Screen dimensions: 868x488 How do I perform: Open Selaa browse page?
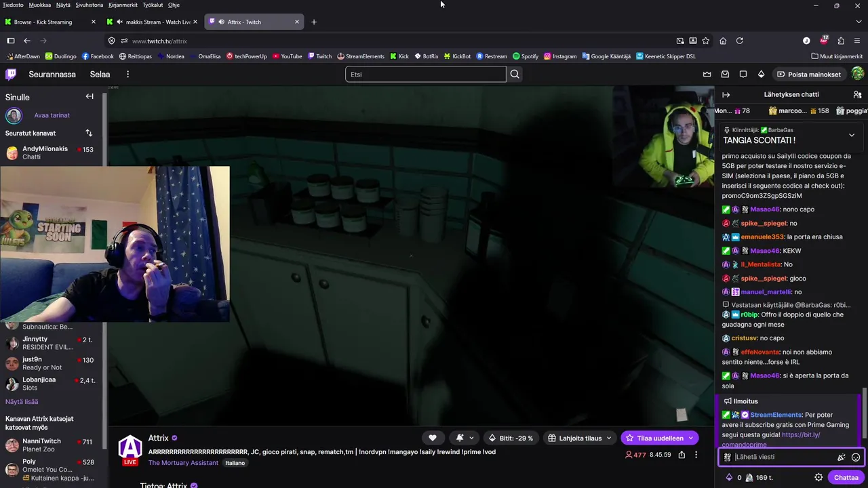[100, 75]
